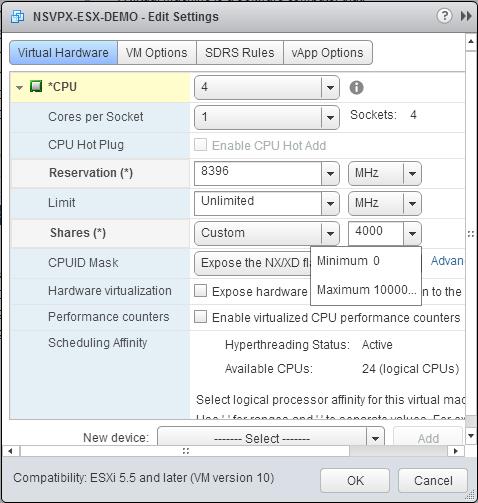Click the Cancel button
The width and height of the screenshot is (478, 503).
coord(433,481)
